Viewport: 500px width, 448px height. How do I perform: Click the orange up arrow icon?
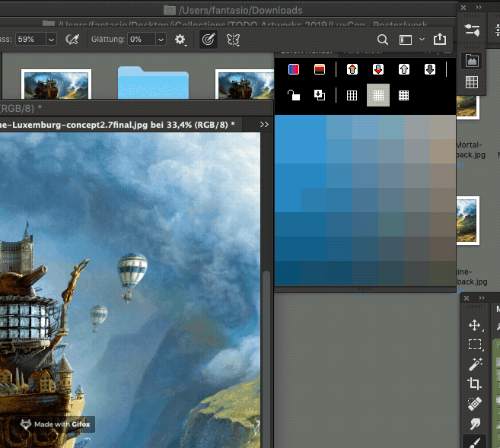coord(352,69)
